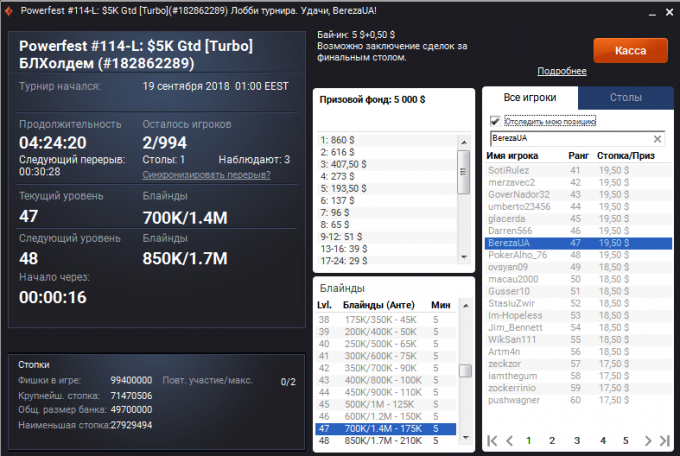Select player row 'Jim_Bennett'

coord(578,328)
